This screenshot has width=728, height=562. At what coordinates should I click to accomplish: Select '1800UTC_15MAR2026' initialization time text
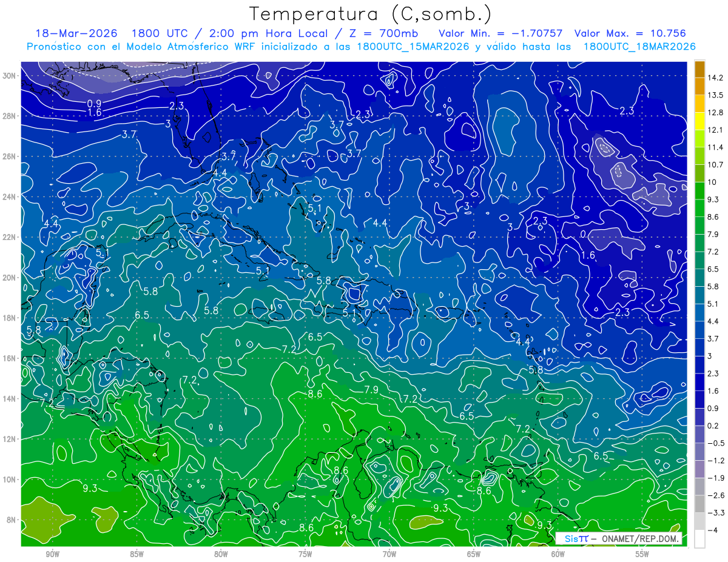(x=414, y=47)
